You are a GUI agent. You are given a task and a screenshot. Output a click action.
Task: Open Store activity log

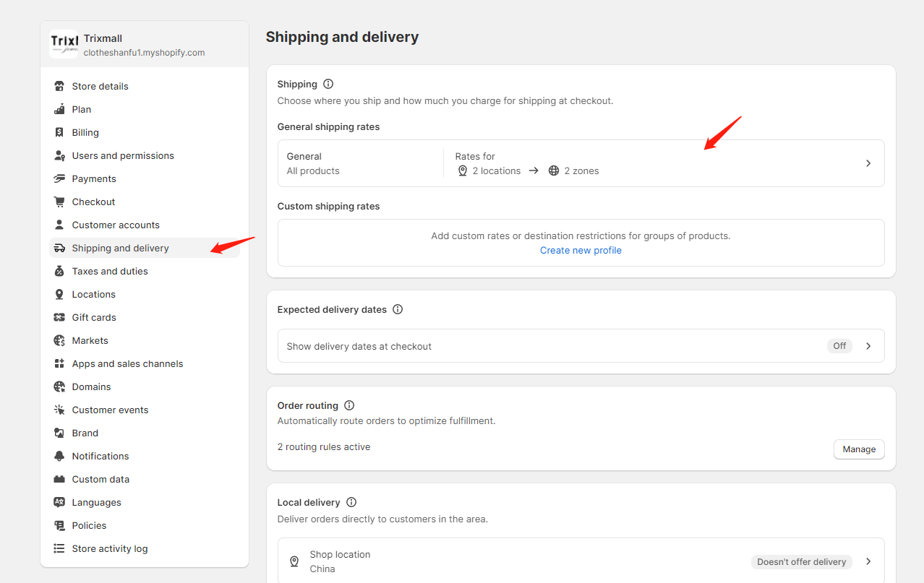(145, 548)
